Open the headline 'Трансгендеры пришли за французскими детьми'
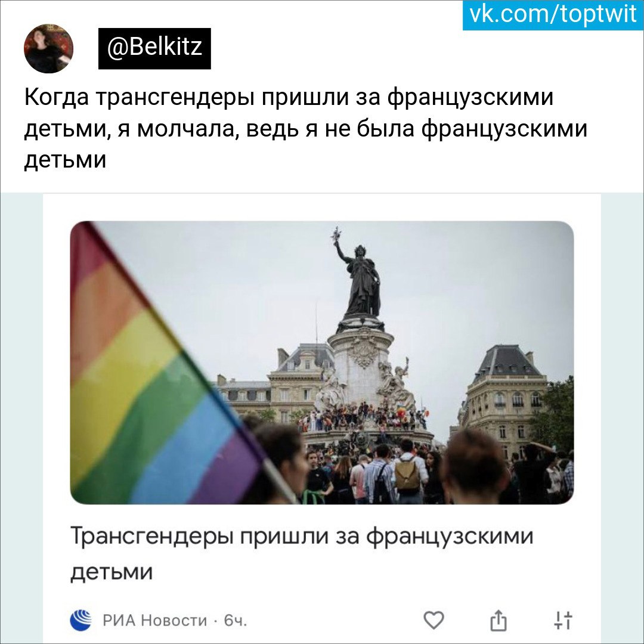This screenshot has width=644, height=644. coord(302,553)
